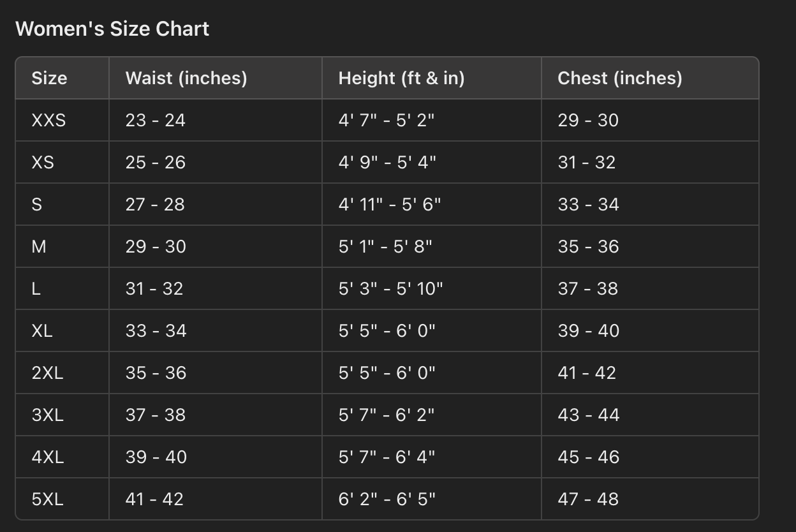Click the Women's Size Chart heading

112,29
